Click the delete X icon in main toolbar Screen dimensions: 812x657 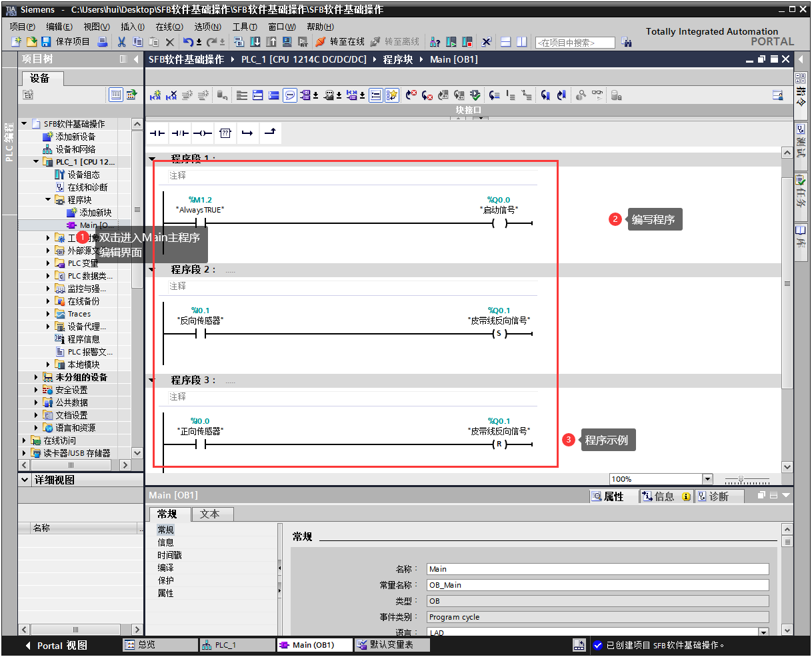[170, 42]
